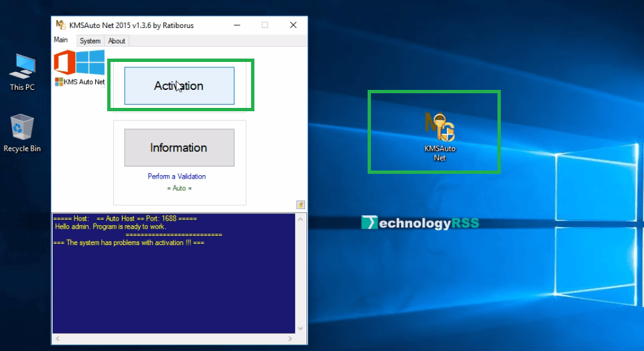This screenshot has width=644, height=351.
Task: Switch to the Main tab
Action: [x=61, y=40]
